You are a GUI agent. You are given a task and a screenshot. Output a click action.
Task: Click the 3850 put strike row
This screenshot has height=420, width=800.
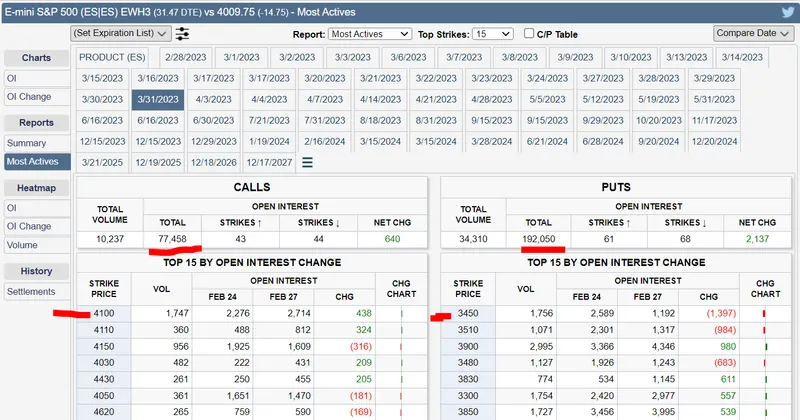(x=616, y=411)
